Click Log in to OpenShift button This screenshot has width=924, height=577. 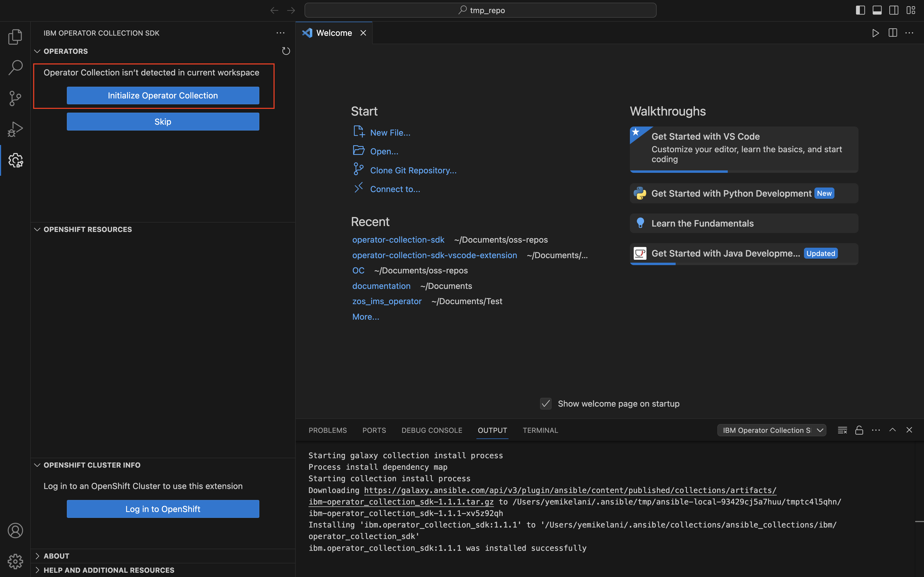[x=163, y=509]
